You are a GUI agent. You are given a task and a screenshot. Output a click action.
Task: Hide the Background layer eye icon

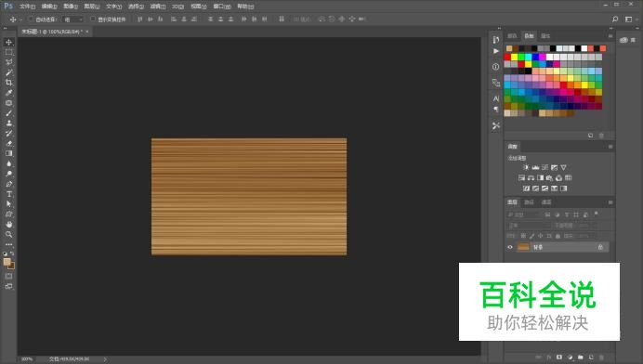coord(510,247)
